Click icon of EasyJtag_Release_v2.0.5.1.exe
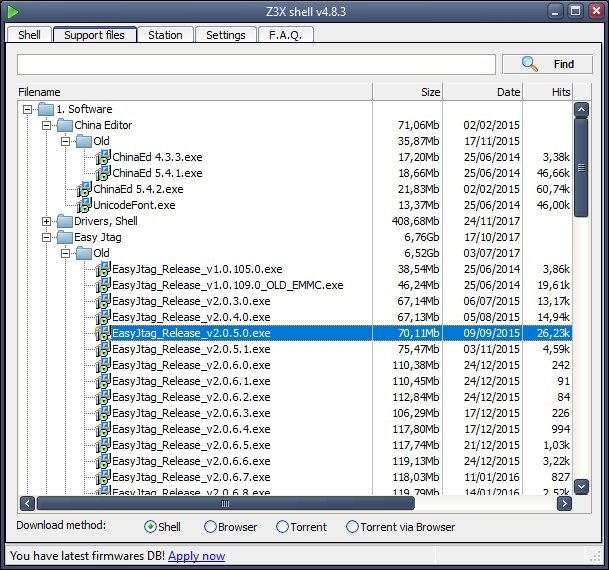 tap(103, 349)
